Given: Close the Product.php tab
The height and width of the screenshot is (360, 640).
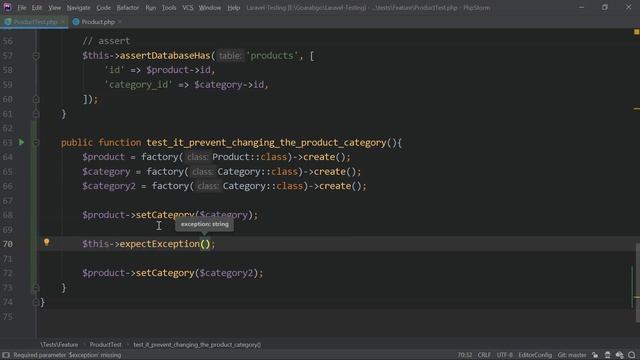Looking at the screenshot, I should click(119, 22).
